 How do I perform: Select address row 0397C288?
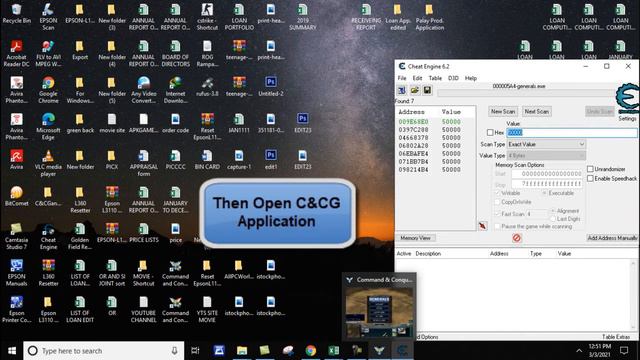[x=435, y=130]
